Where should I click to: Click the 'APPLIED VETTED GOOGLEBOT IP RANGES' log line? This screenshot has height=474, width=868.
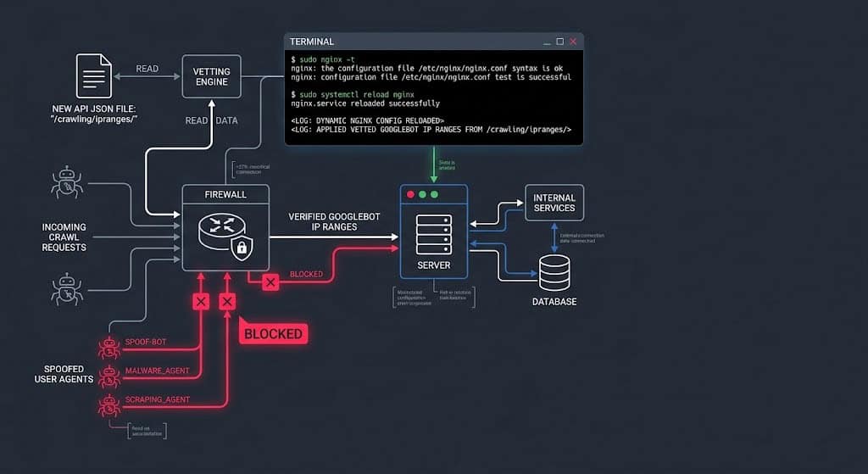(431, 130)
